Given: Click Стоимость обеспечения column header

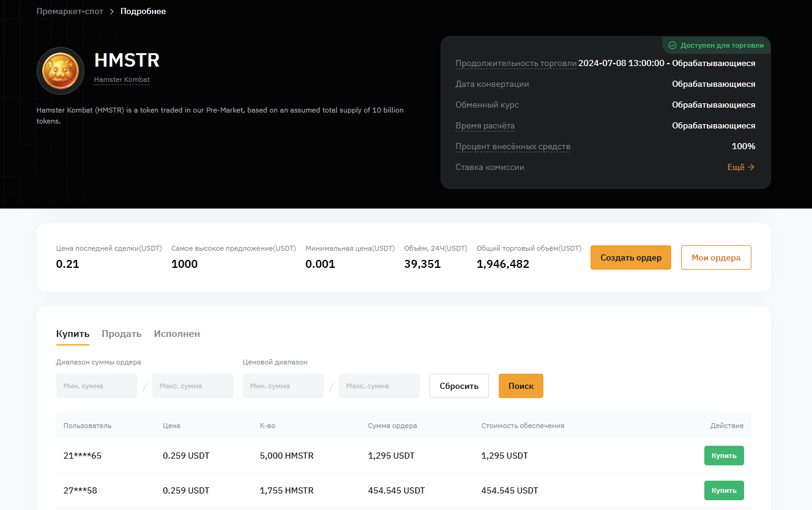Looking at the screenshot, I should [523, 426].
